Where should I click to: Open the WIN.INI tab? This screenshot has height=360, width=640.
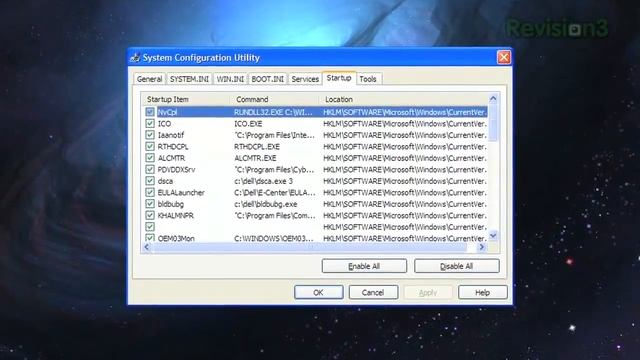[x=230, y=79]
